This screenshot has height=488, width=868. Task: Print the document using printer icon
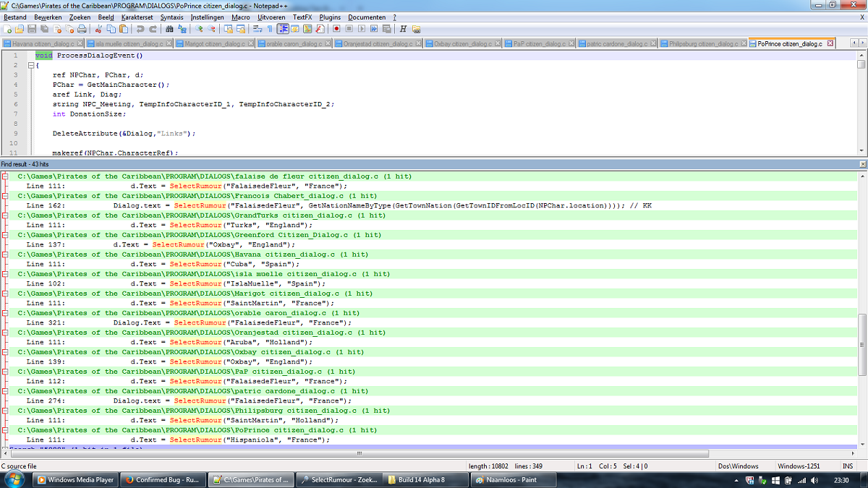click(x=82, y=29)
